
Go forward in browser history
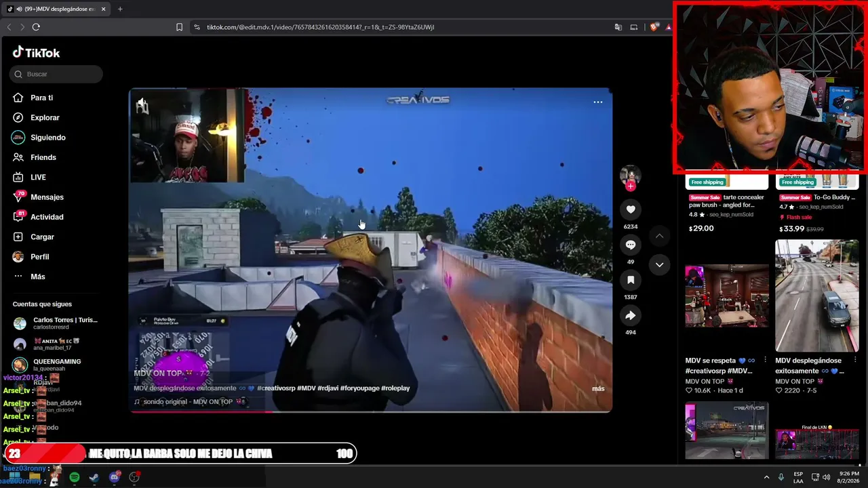pos(22,27)
